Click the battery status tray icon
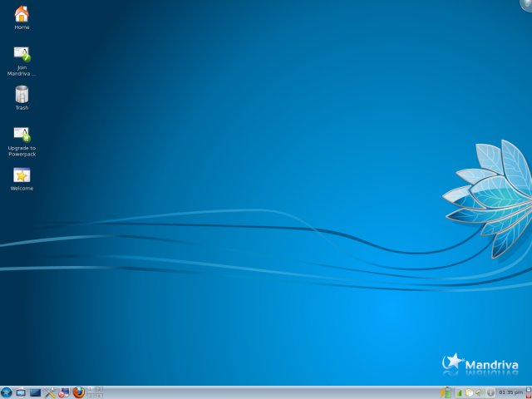 (x=446, y=392)
